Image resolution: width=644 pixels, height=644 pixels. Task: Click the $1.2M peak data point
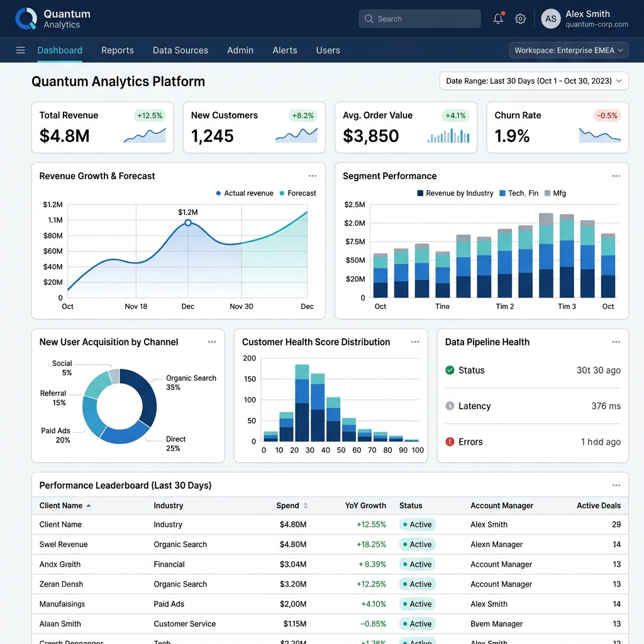coord(187,223)
